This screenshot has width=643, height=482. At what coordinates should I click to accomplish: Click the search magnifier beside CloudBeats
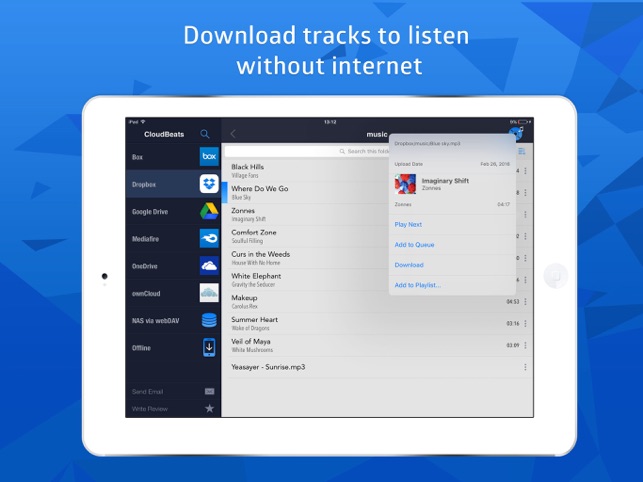205,134
